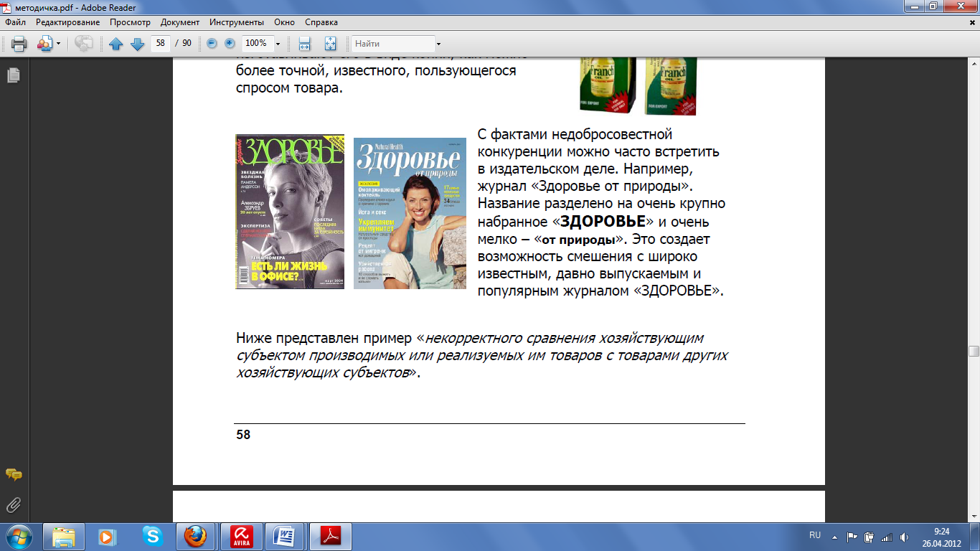Open the Attachments paperclip panel
The width and height of the screenshot is (980, 551).
(13, 505)
